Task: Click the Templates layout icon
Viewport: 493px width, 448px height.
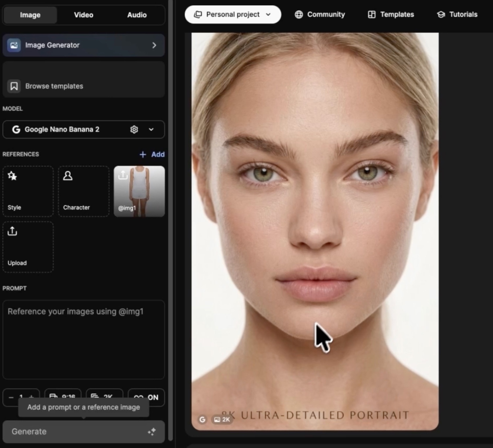Action: (372, 14)
